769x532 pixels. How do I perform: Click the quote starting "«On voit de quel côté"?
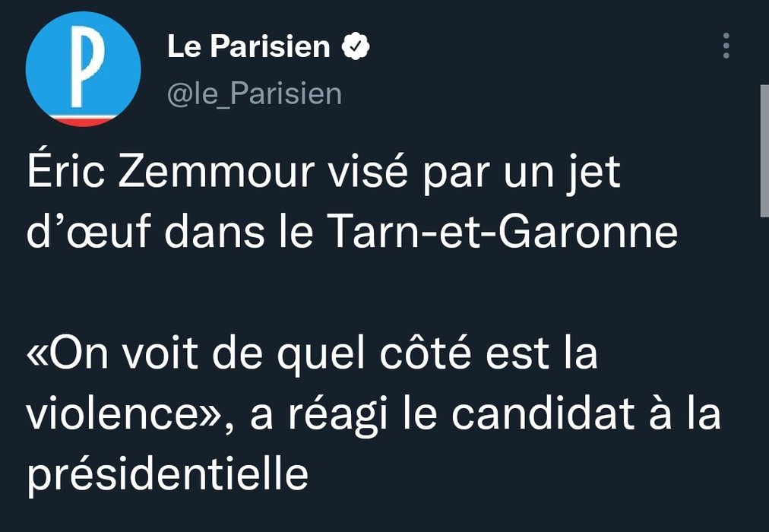tap(312, 356)
